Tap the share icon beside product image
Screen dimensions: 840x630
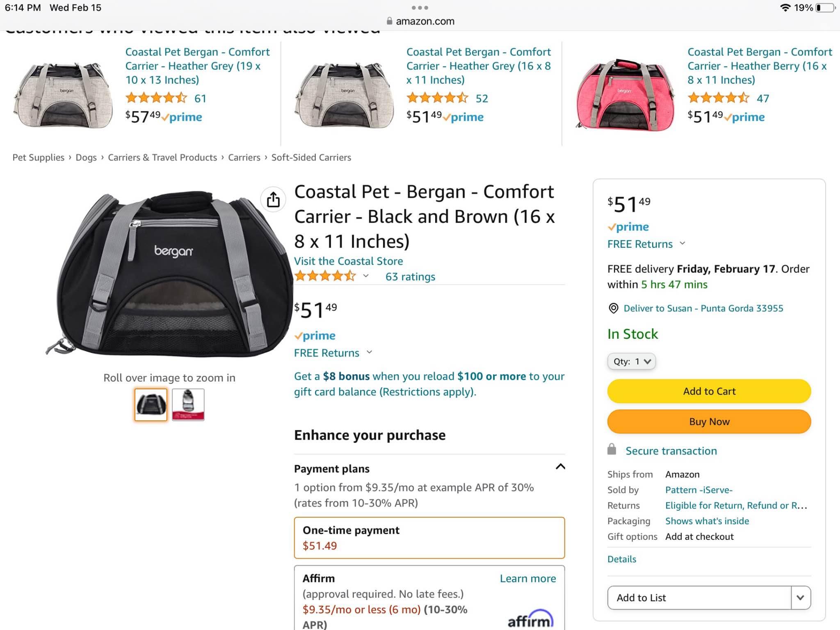(273, 200)
